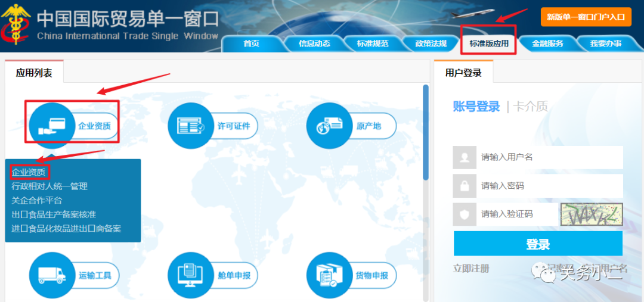Click the user avatar icon beside username
The width and height of the screenshot is (644, 302).
point(465,157)
